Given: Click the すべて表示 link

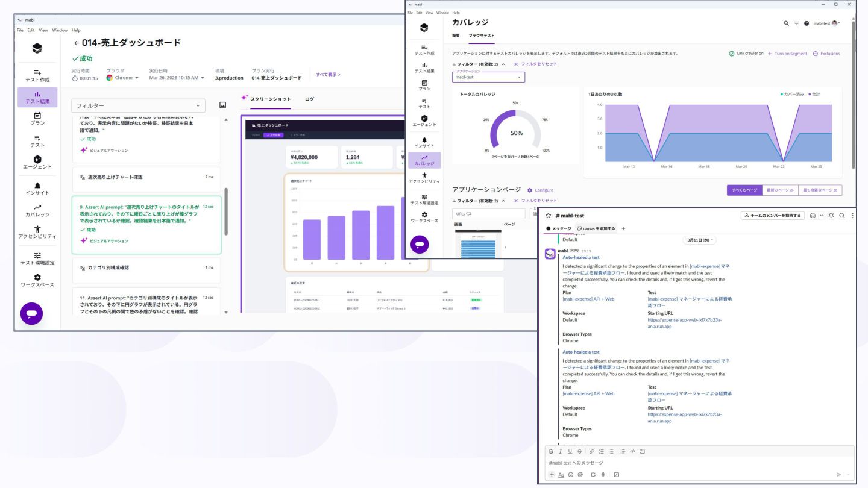Looking at the screenshot, I should (328, 75).
